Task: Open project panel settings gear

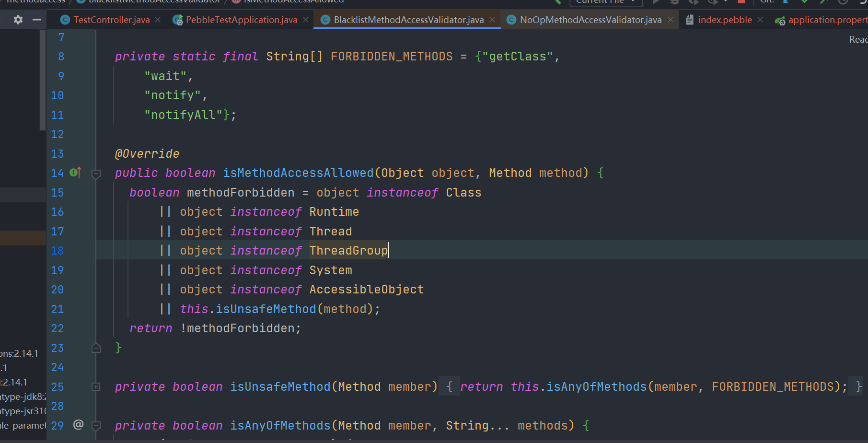Action: pyautogui.click(x=18, y=20)
